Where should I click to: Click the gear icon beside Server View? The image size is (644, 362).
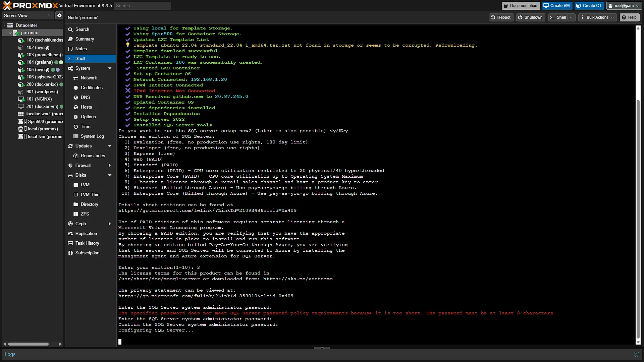[x=59, y=15]
